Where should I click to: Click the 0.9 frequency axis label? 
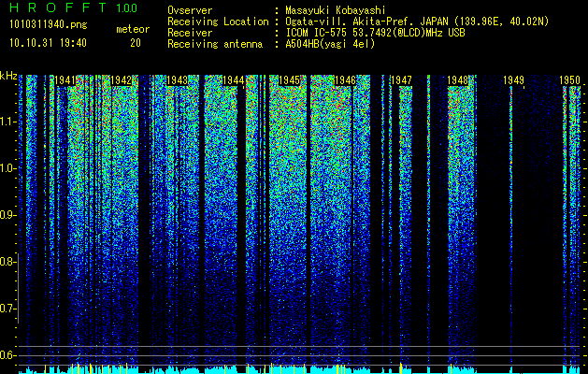(x=7, y=215)
